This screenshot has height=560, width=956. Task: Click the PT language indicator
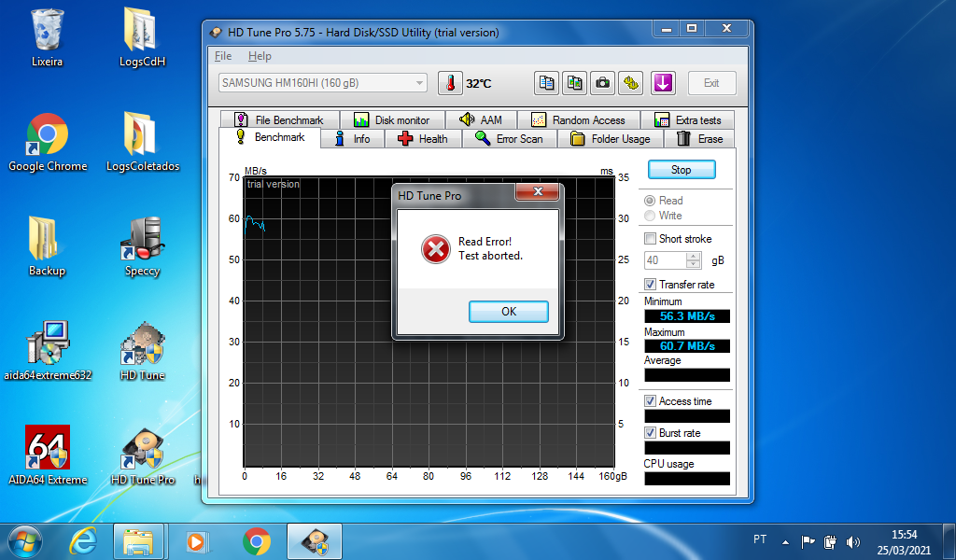coord(760,539)
